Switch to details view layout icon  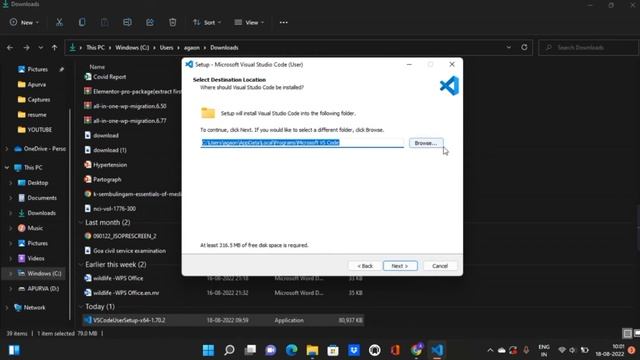[627, 333]
